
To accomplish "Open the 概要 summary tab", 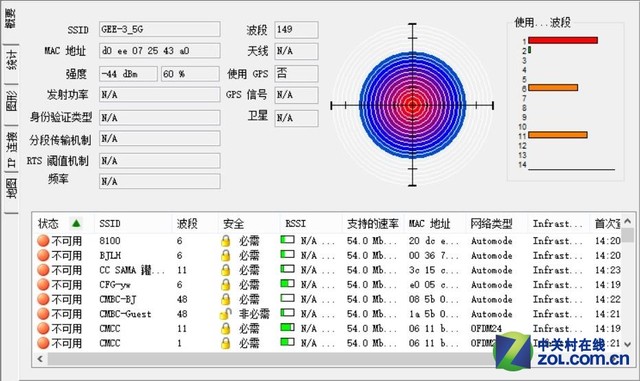I will (10, 20).
